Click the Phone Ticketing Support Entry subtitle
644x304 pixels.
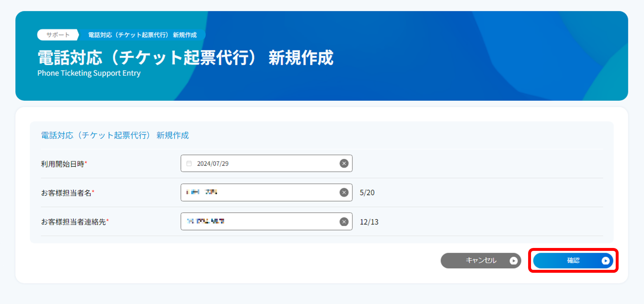[x=89, y=73]
